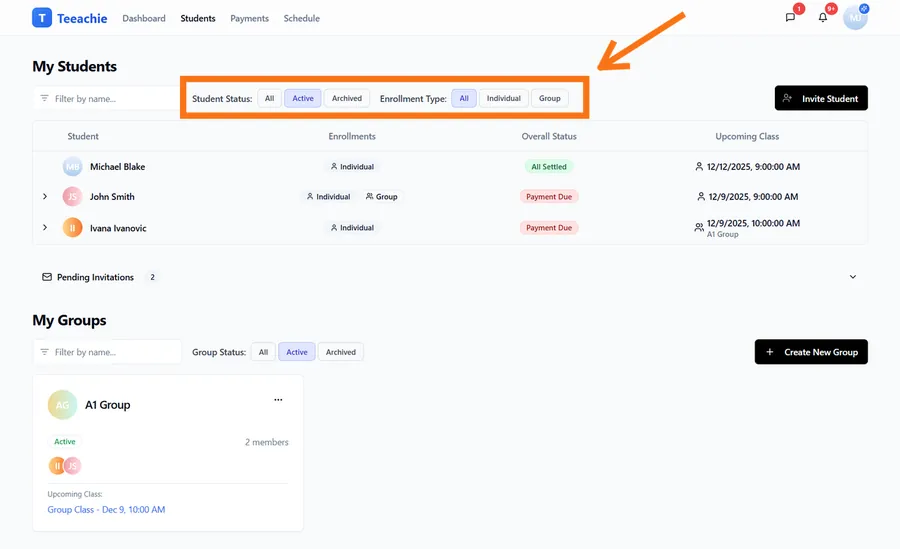Viewport: 900px width, 549px height.
Task: Expand Ivana Ivanovic's student row
Action: [45, 228]
